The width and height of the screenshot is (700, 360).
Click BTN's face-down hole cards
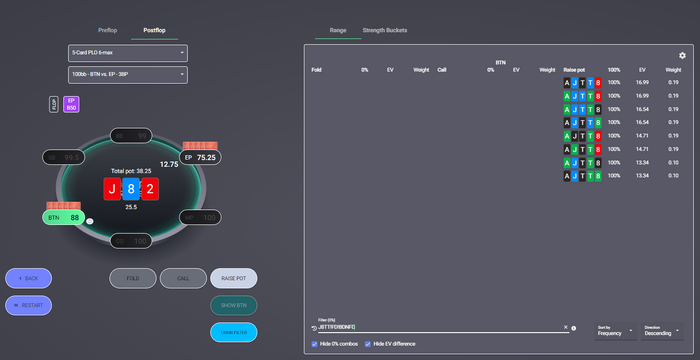coord(63,206)
